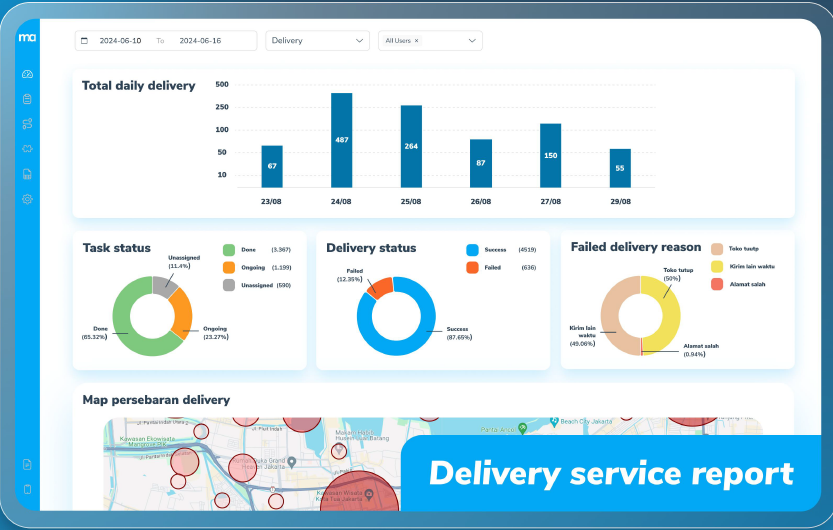Remove the 'All Users' filter tag
Screen dimensions: 833x530
pos(416,41)
